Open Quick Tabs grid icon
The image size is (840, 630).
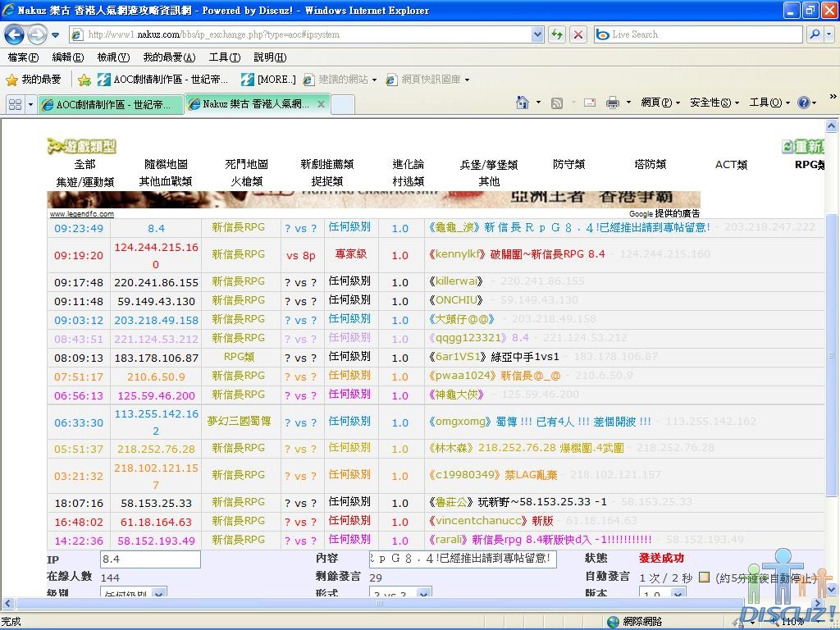coord(15,104)
